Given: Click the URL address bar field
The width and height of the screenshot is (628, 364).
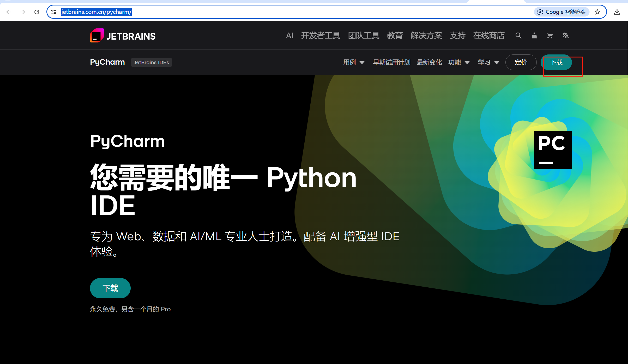Looking at the screenshot, I should point(287,12).
